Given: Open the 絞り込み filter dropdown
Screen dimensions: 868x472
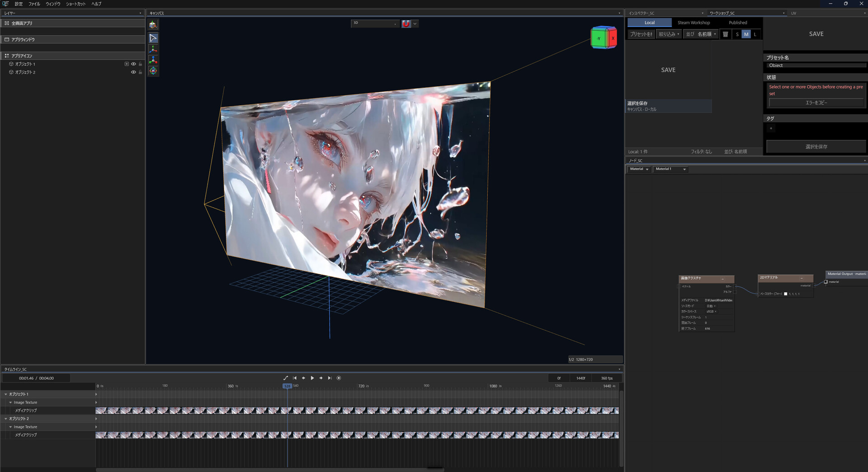Looking at the screenshot, I should 669,34.
